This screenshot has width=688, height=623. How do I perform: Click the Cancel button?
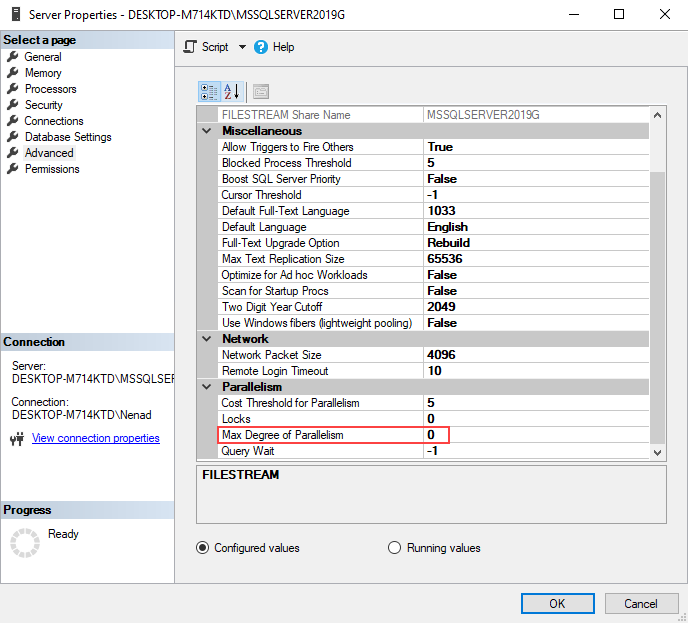(x=641, y=604)
